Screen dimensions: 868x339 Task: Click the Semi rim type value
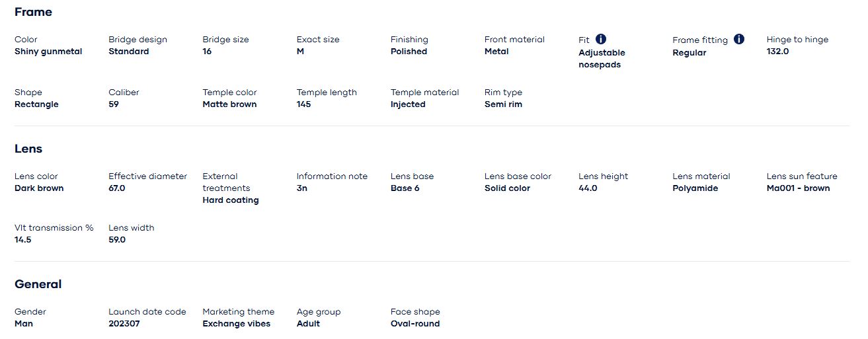pos(503,104)
